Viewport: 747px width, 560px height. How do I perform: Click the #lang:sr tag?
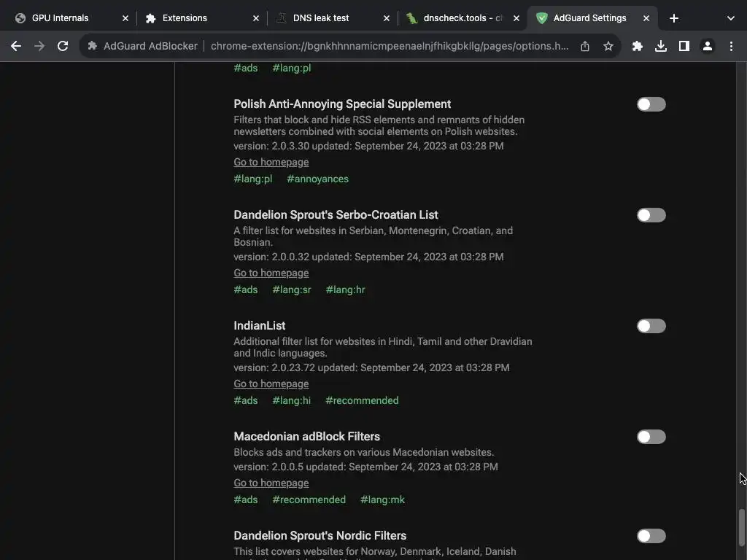[292, 289]
